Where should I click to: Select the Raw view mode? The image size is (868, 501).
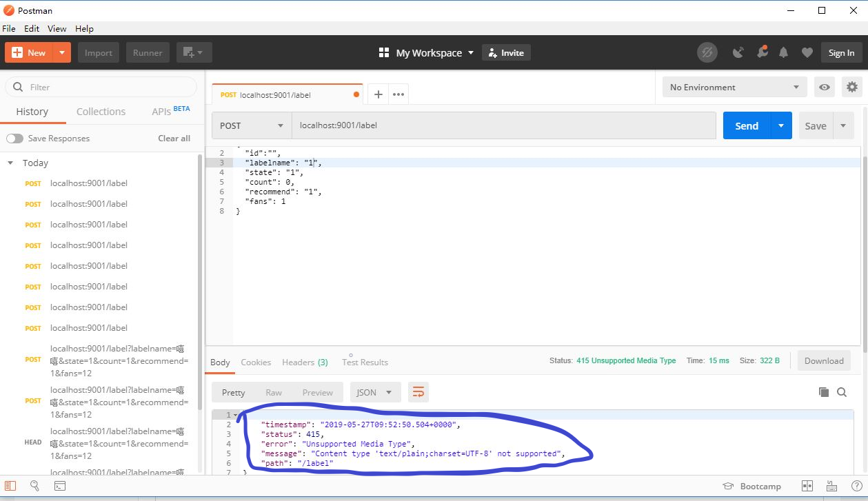[274, 392]
